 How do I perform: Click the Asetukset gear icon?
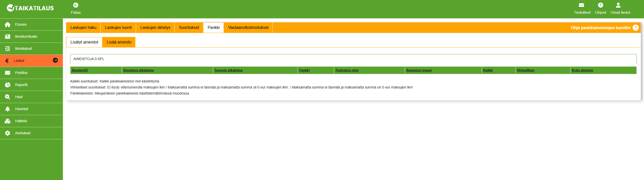8,133
